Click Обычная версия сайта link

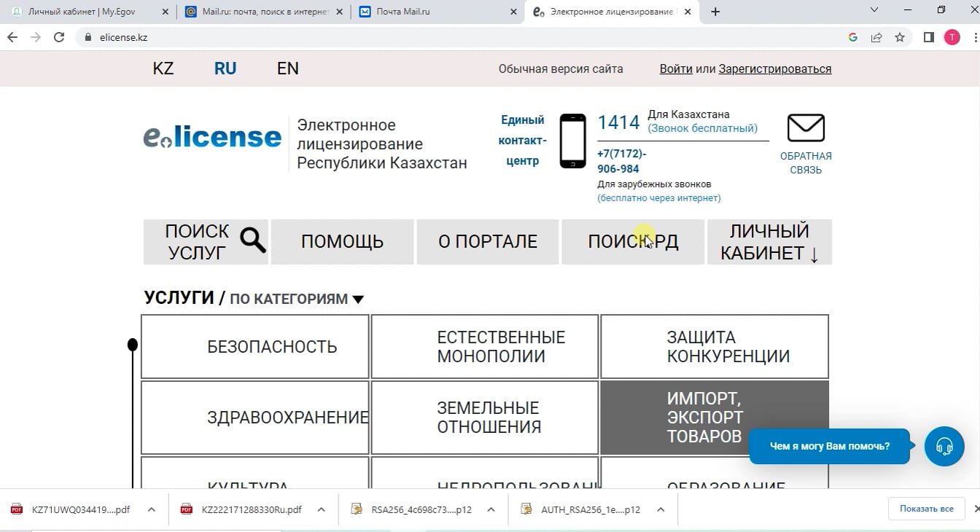pos(561,69)
